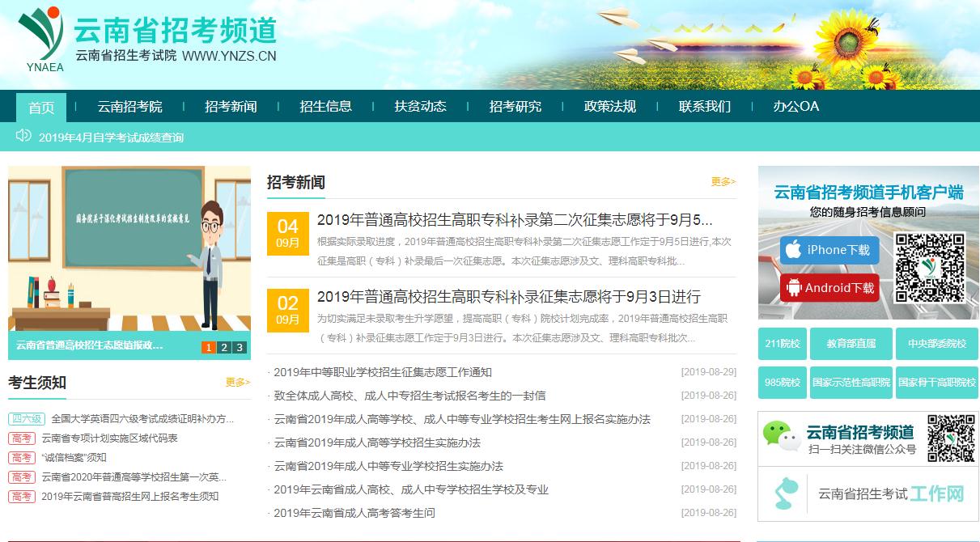This screenshot has width=980, height=542.
Task: Switch to slide 3 in carousel
Action: coord(240,347)
